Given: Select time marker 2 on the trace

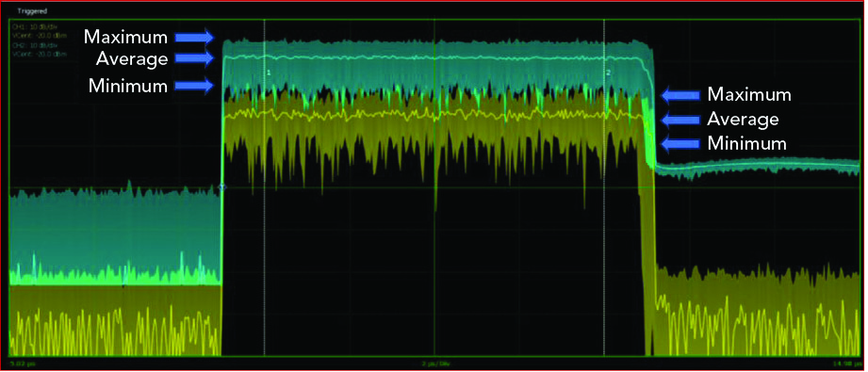Looking at the screenshot, I should pos(608,73).
